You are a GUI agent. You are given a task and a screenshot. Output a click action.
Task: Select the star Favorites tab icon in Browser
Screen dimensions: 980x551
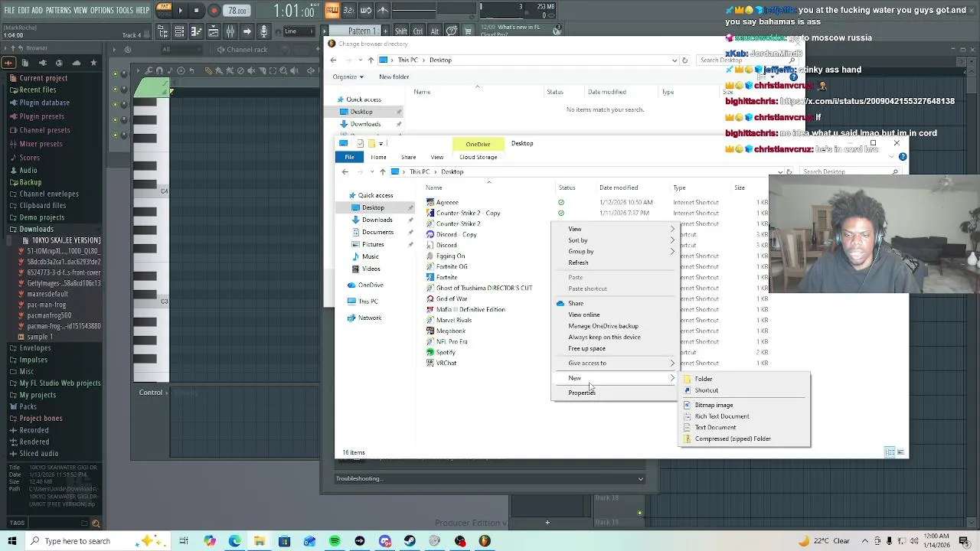(93, 63)
